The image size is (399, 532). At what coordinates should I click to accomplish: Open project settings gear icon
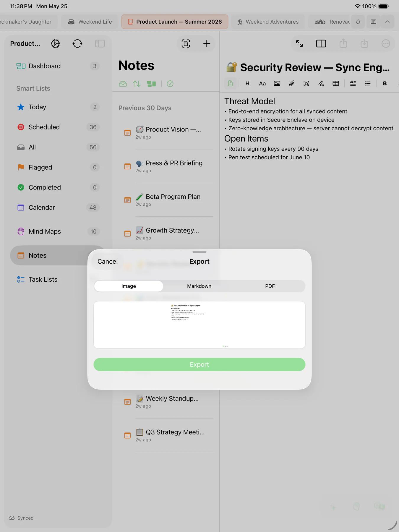(x=55, y=44)
